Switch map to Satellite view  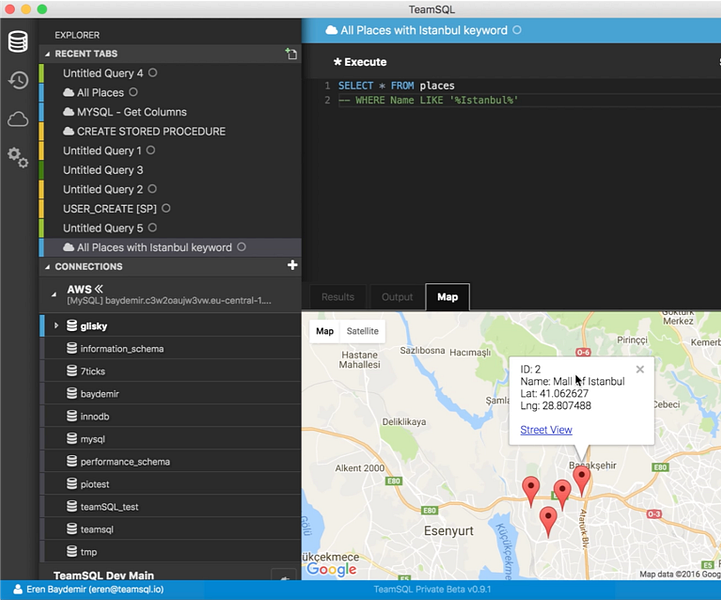pos(362,331)
